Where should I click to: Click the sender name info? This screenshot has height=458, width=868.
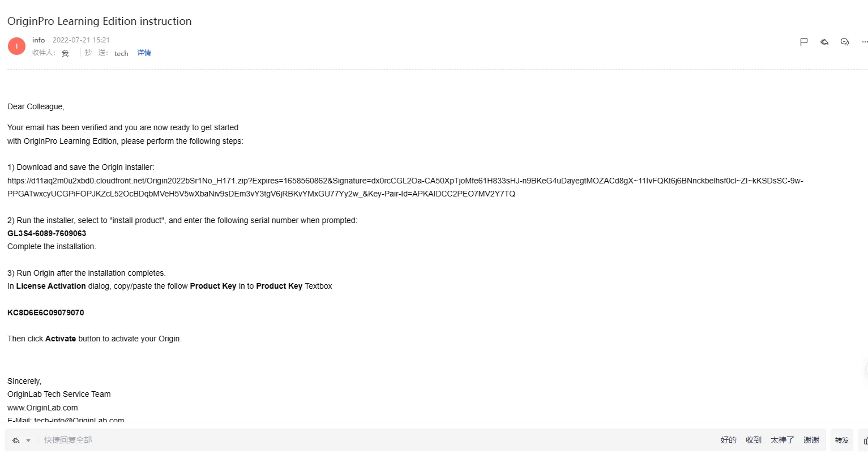(39, 40)
